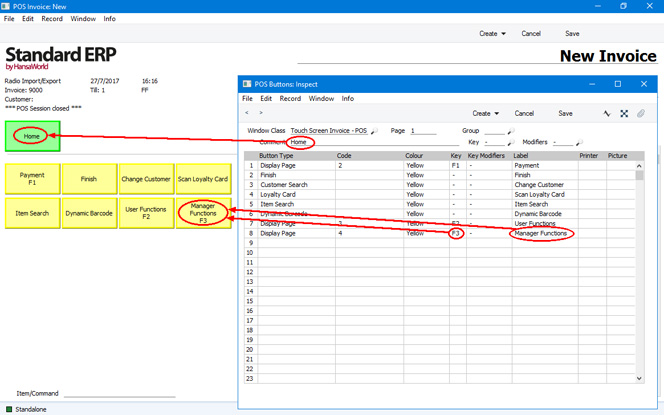
Task: Open Key field lookup icon
Action: pos(511,142)
